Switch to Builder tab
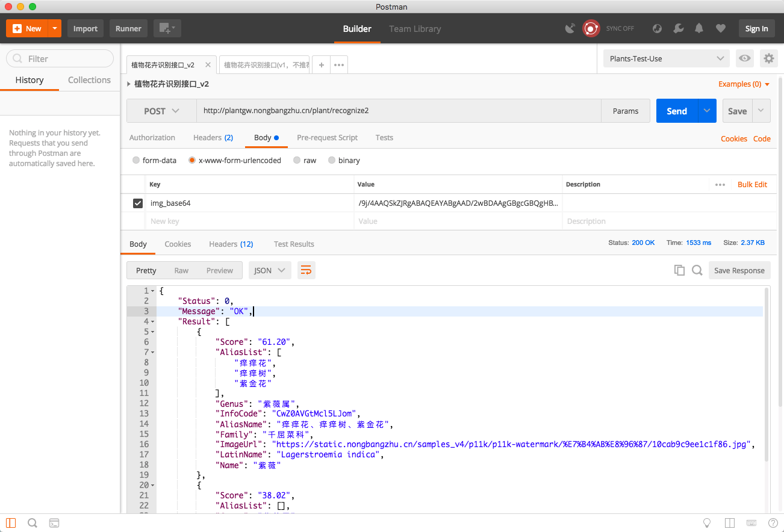 (357, 28)
